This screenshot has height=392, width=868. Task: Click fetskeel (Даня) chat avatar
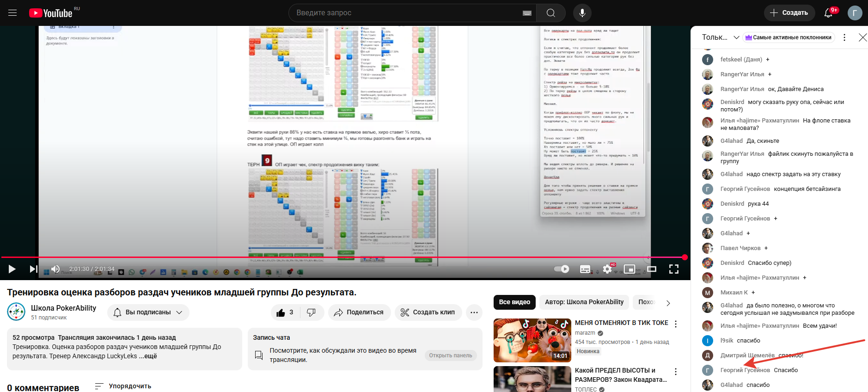(708, 60)
